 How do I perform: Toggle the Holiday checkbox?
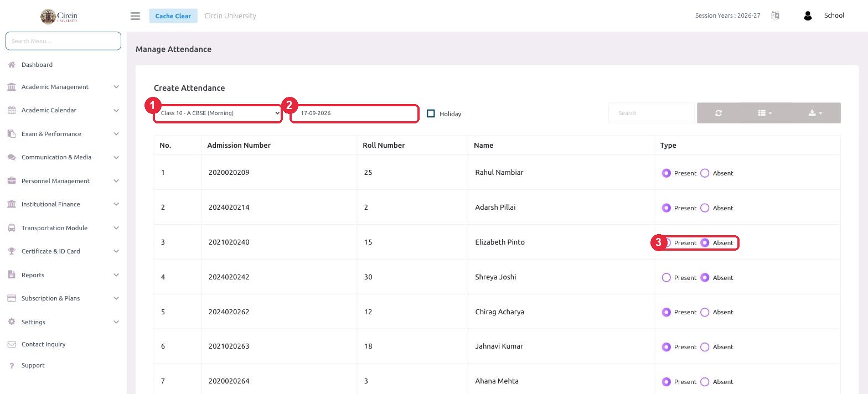tap(431, 113)
